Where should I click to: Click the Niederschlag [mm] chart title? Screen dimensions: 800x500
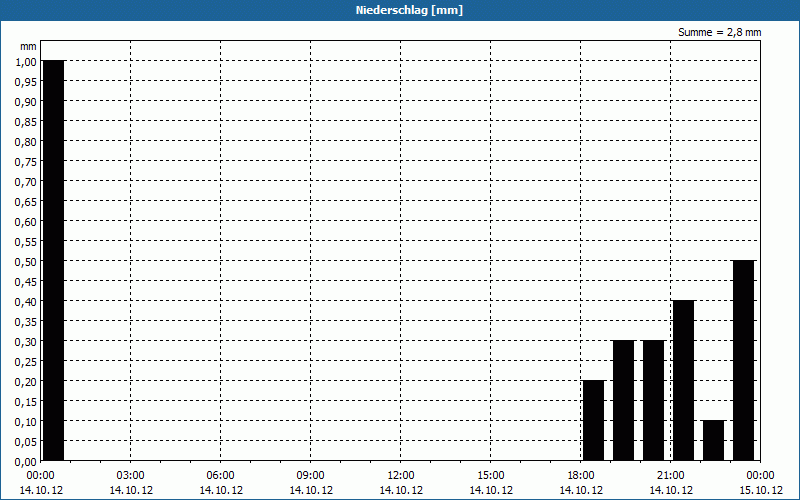point(409,10)
